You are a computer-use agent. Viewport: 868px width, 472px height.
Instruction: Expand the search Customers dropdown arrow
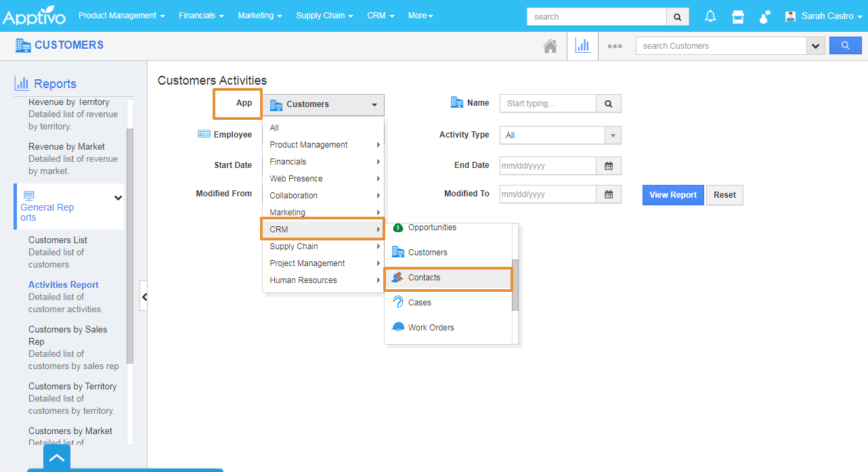pos(816,46)
